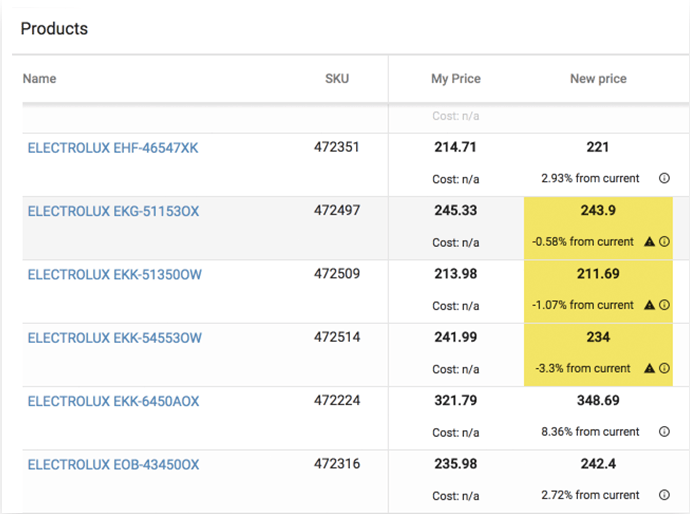Open info icon for 2.93% from current
Viewport: 690px width, 514px height.
point(664,178)
